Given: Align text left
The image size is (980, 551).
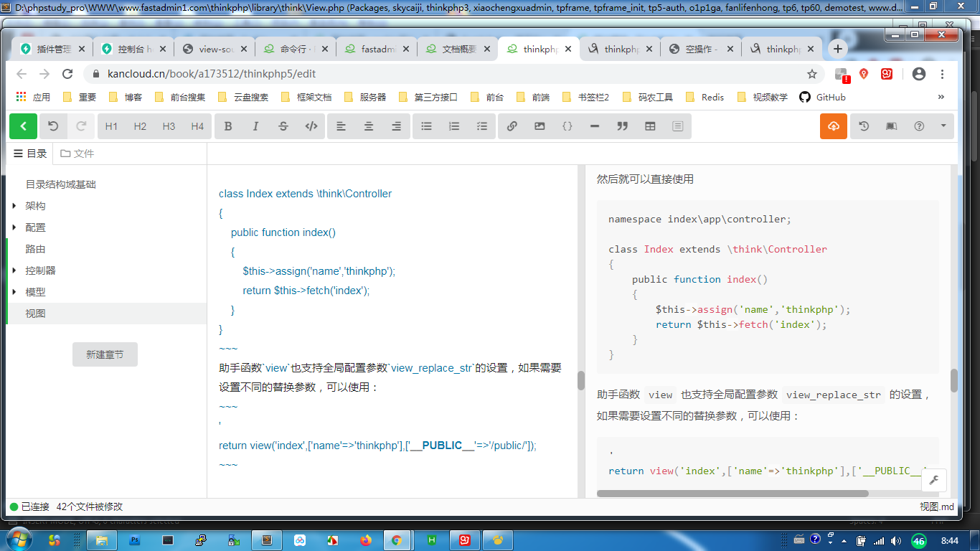Looking at the screenshot, I should point(341,126).
